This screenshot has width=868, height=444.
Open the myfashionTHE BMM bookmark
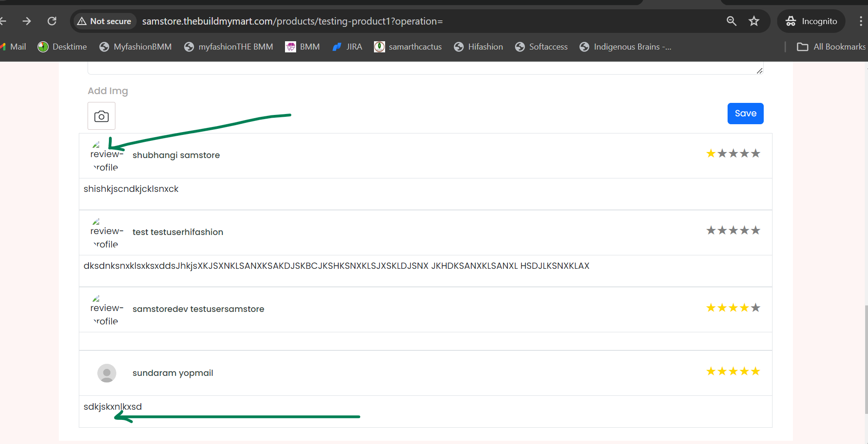pos(229,47)
